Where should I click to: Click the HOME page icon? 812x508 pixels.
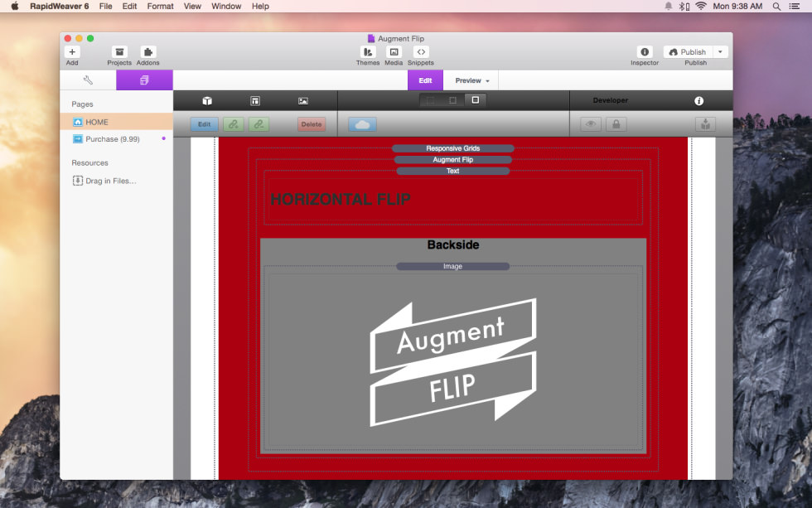(x=78, y=122)
